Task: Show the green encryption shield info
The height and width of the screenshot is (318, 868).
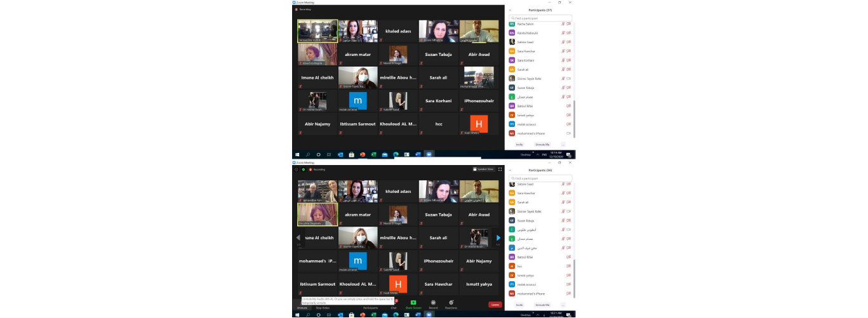Action: tap(303, 169)
